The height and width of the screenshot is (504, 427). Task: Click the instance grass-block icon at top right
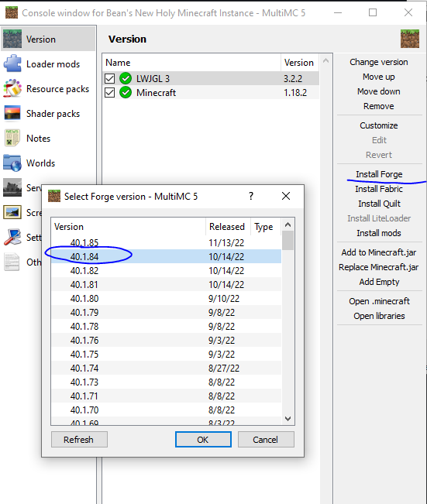[410, 39]
